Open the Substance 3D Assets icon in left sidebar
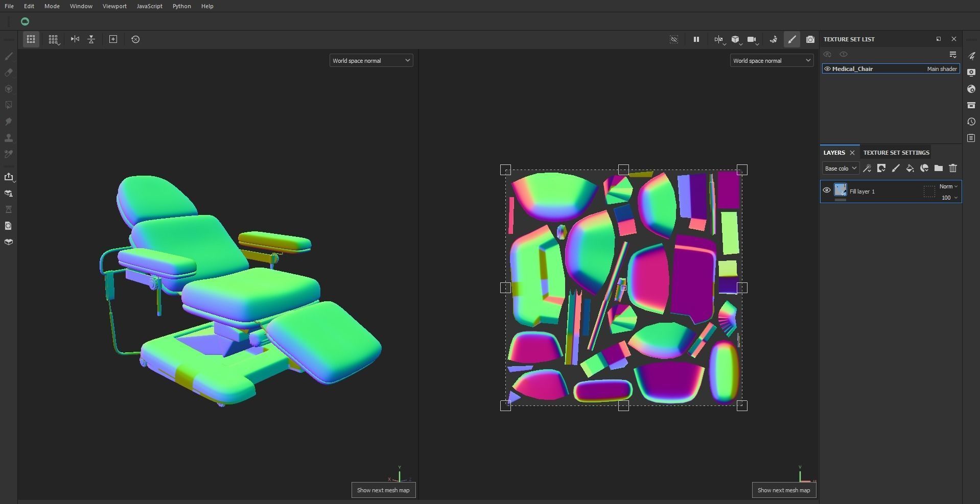The image size is (980, 504). pyautogui.click(x=9, y=226)
